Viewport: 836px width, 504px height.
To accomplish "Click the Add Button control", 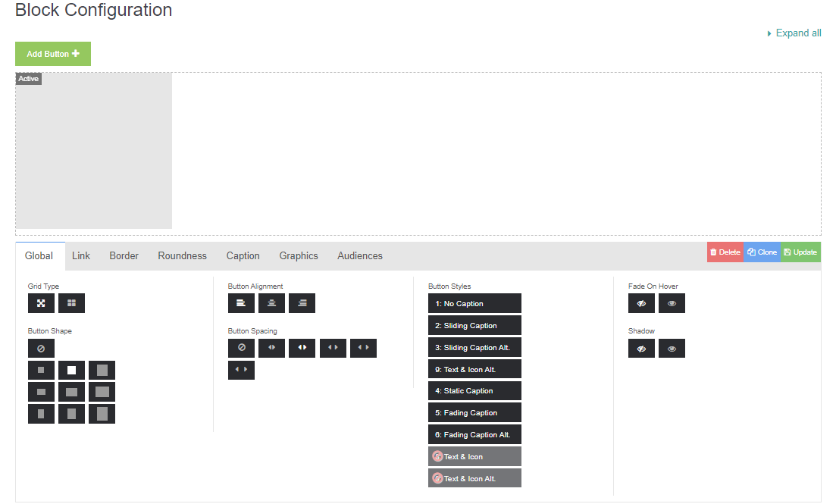I will click(52, 54).
